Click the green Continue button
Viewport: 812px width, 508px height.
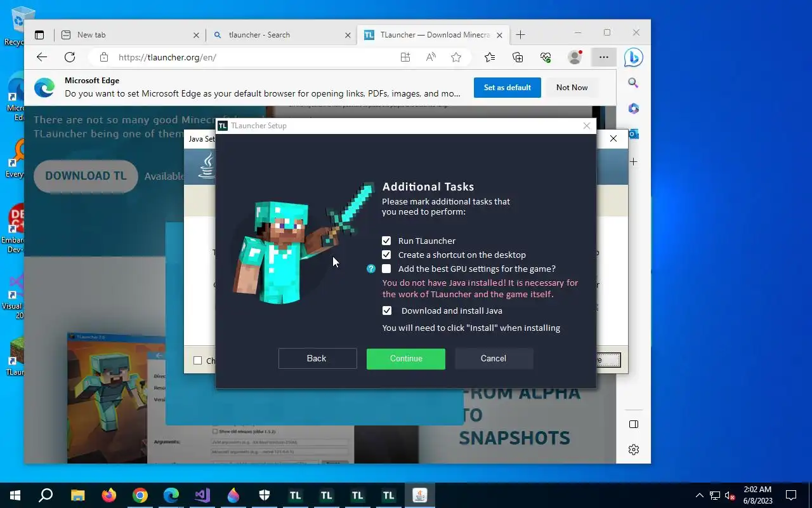pyautogui.click(x=406, y=359)
